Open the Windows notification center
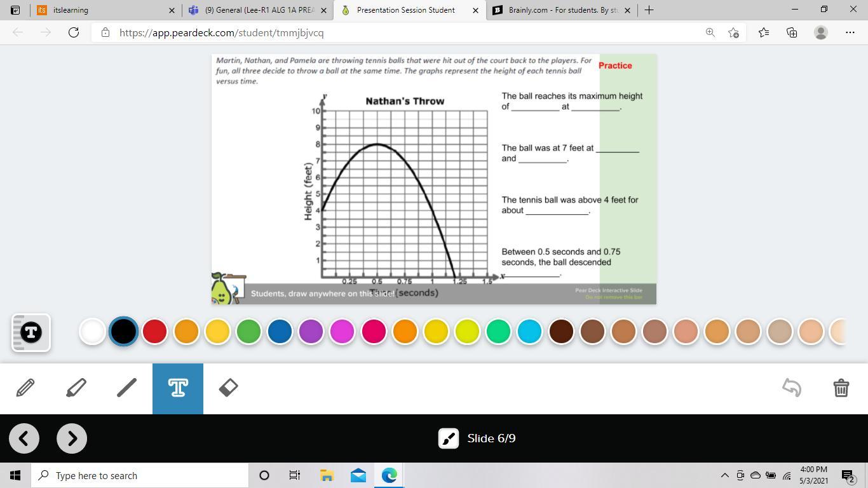The image size is (868, 488). [x=848, y=475]
